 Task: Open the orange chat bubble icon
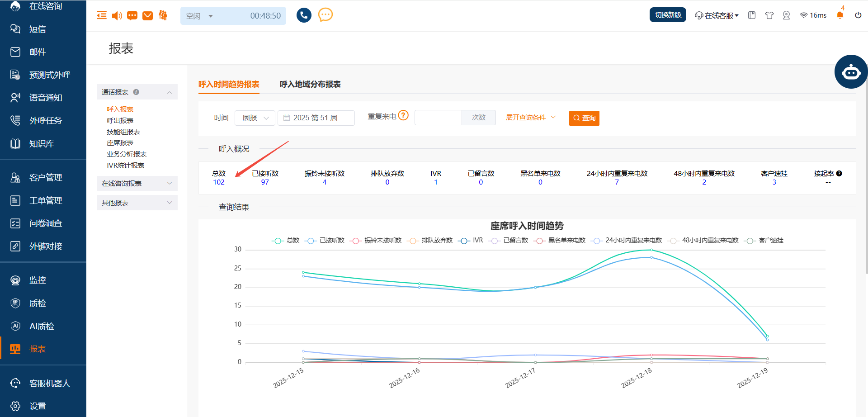325,15
